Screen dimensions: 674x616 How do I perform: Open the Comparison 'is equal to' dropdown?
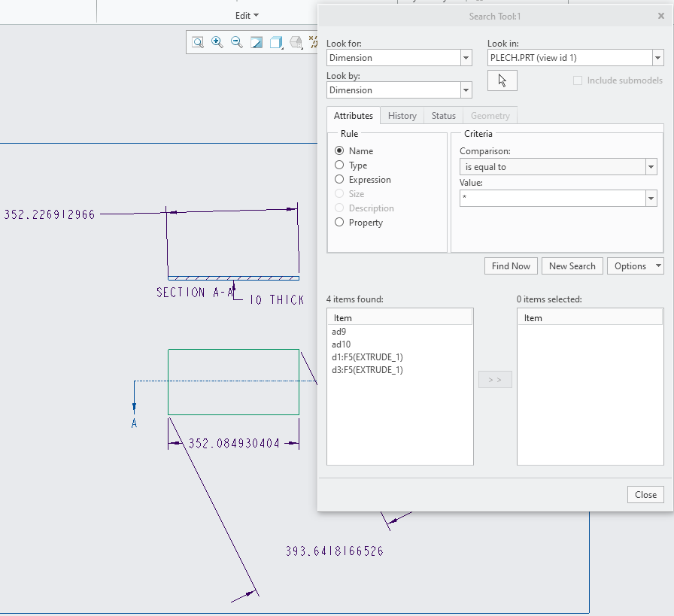tap(651, 167)
